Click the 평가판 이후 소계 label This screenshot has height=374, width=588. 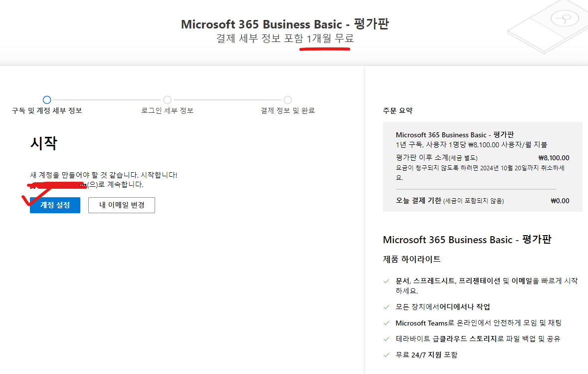(422, 158)
